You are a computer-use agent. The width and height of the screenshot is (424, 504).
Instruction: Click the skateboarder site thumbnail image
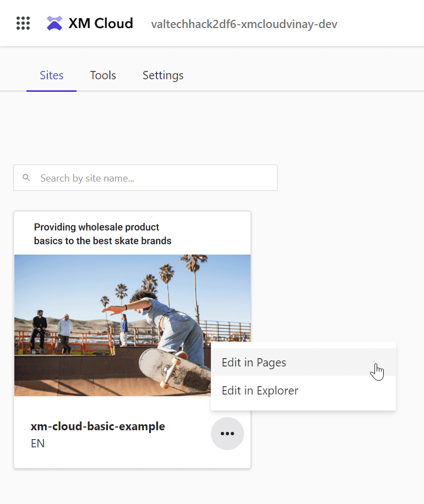(132, 325)
